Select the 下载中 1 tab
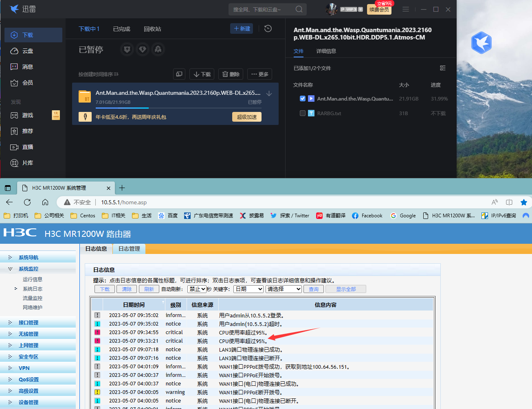Screen dimensions: 532x409 click(x=89, y=29)
